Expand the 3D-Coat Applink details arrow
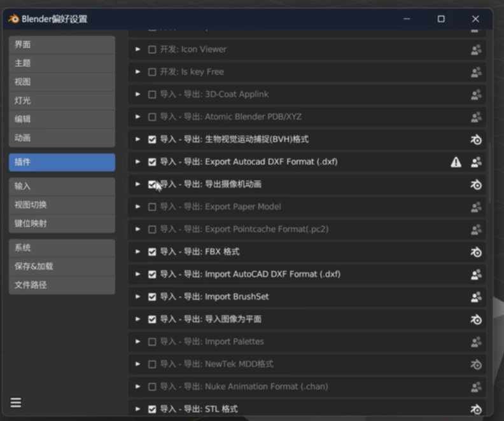504x421 pixels. coord(137,94)
